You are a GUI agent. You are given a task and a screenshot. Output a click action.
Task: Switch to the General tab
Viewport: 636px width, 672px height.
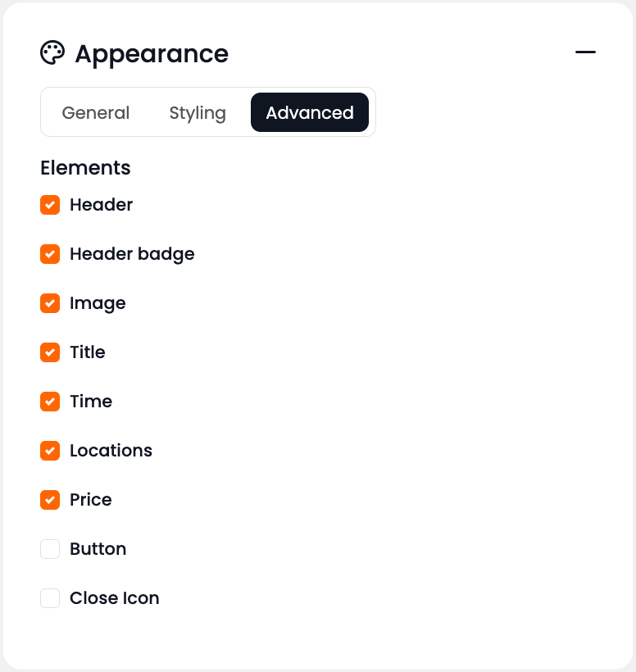(96, 113)
